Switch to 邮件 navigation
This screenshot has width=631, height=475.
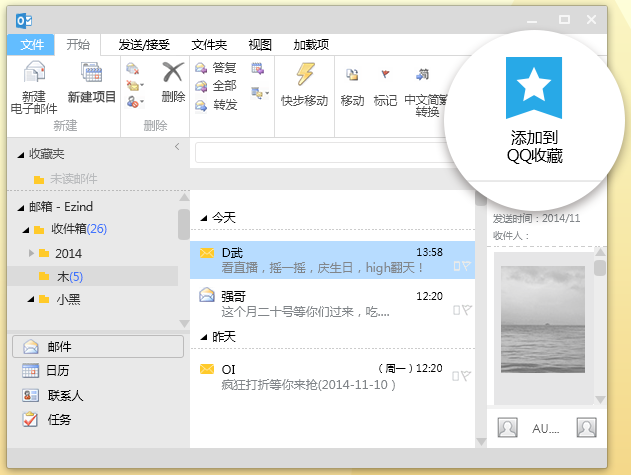(x=98, y=347)
